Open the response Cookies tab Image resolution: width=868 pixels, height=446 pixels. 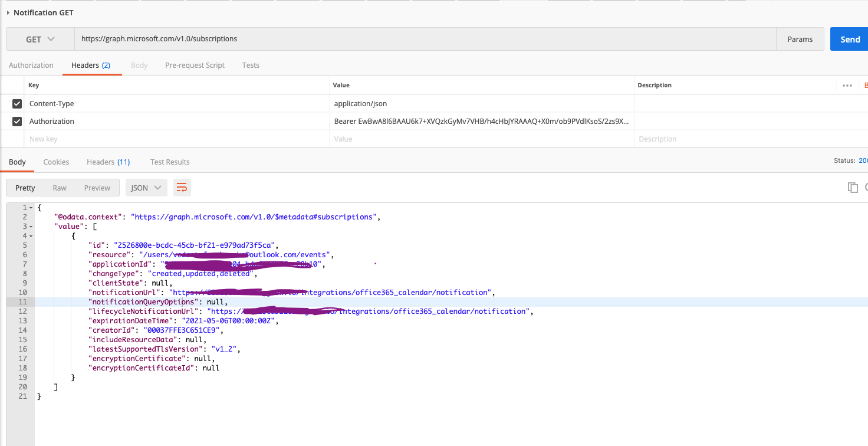coord(56,162)
